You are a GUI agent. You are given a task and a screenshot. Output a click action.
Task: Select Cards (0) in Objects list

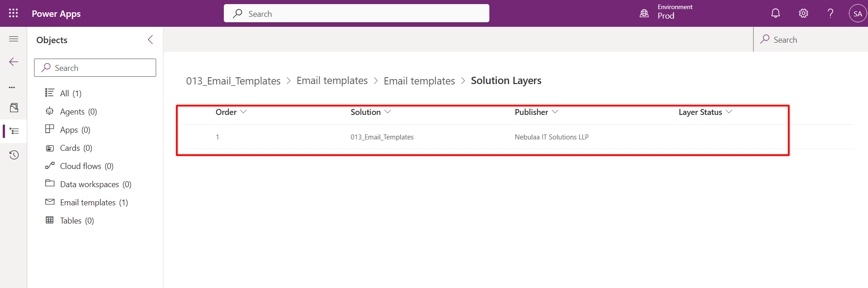(69, 148)
